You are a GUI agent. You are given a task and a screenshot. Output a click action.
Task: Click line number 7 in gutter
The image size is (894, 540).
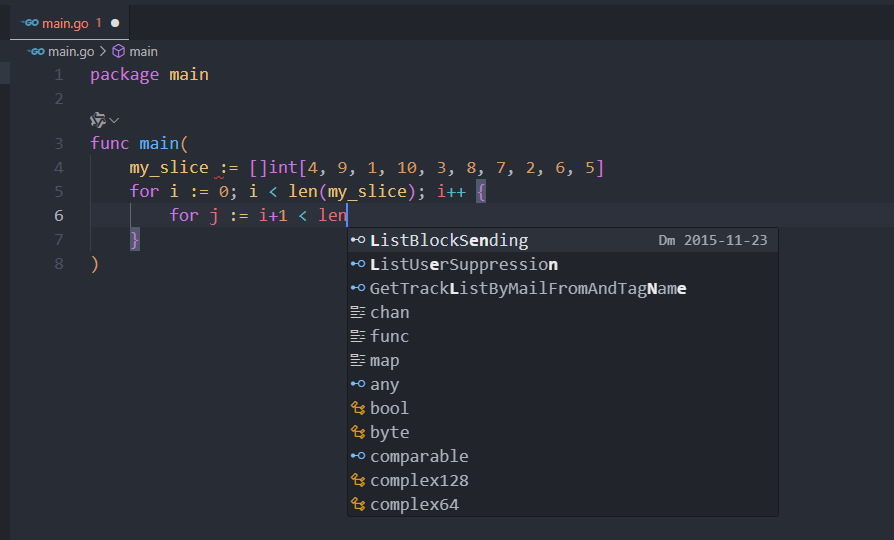(59, 239)
